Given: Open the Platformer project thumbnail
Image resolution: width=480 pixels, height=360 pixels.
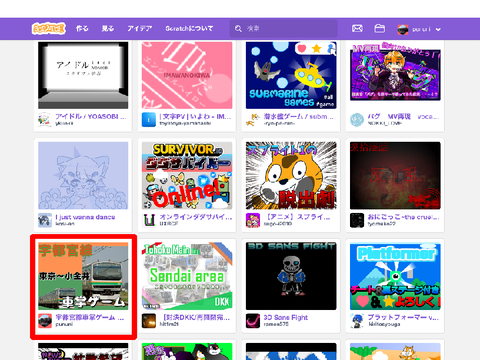Looking at the screenshot, I should tap(395, 276).
